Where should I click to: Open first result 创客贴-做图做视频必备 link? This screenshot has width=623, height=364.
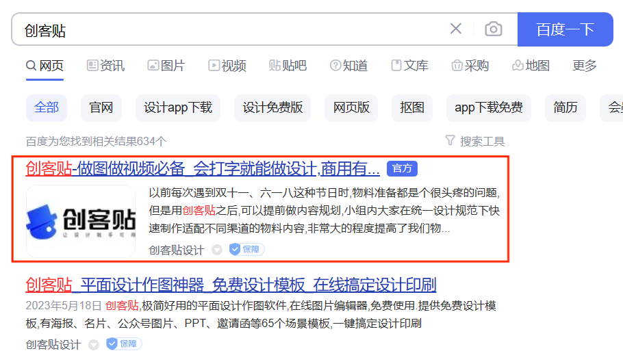203,169
